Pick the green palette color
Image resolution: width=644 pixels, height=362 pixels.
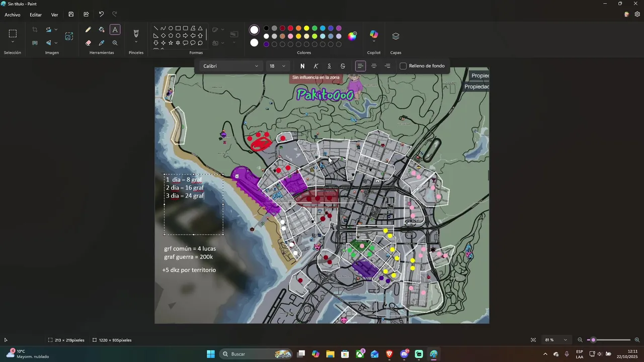[314, 29]
